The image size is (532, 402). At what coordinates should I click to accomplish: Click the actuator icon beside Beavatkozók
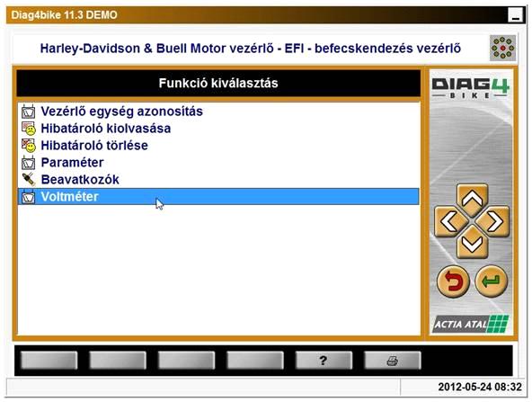click(29, 180)
